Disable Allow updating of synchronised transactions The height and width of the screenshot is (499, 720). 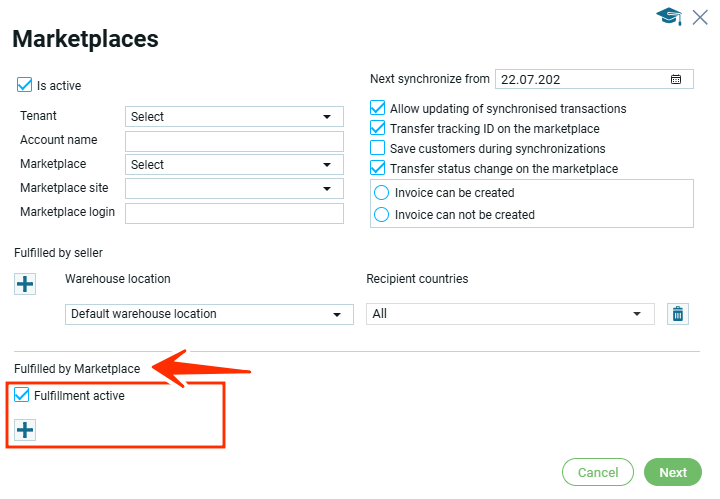378,108
